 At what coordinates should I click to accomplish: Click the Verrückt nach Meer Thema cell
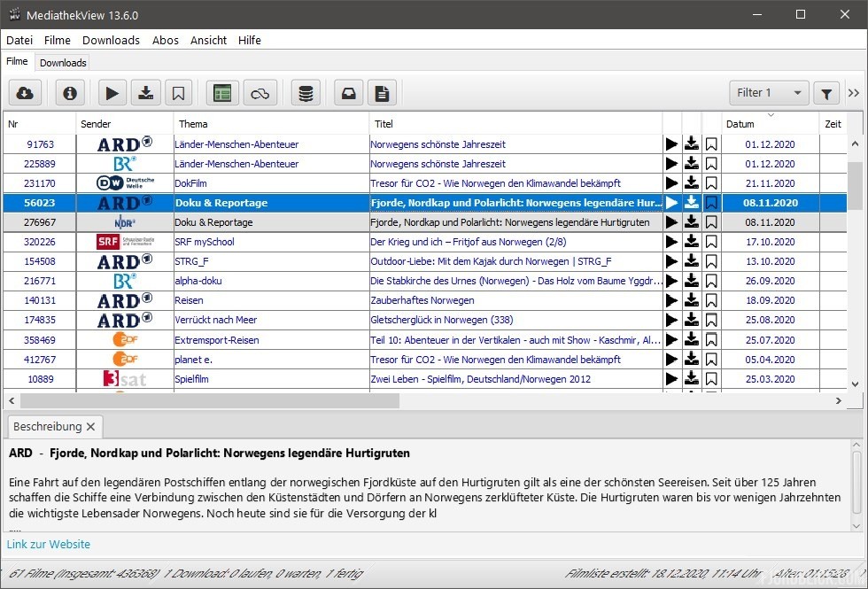pyautogui.click(x=271, y=320)
